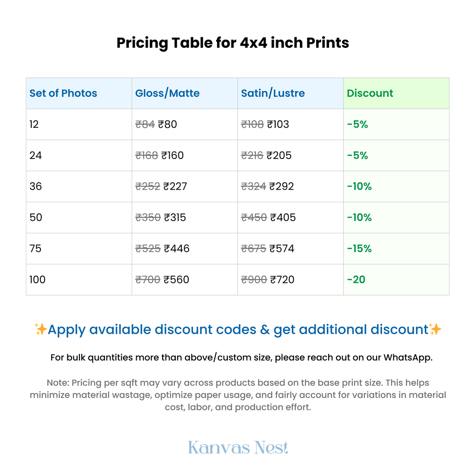This screenshot has height=476, width=476.
Task: Select the 12 photos set row
Action: pos(34,124)
